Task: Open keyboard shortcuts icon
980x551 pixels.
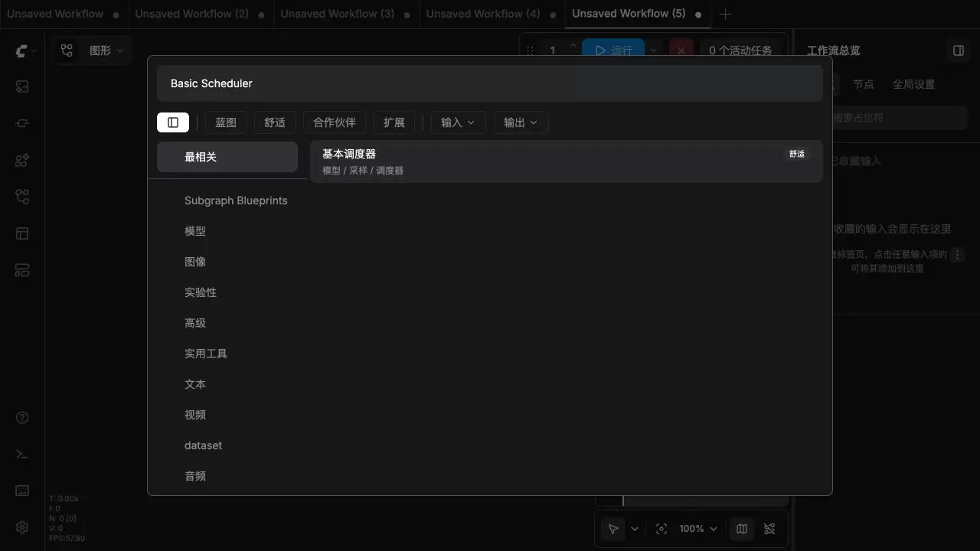Action: [x=22, y=491]
